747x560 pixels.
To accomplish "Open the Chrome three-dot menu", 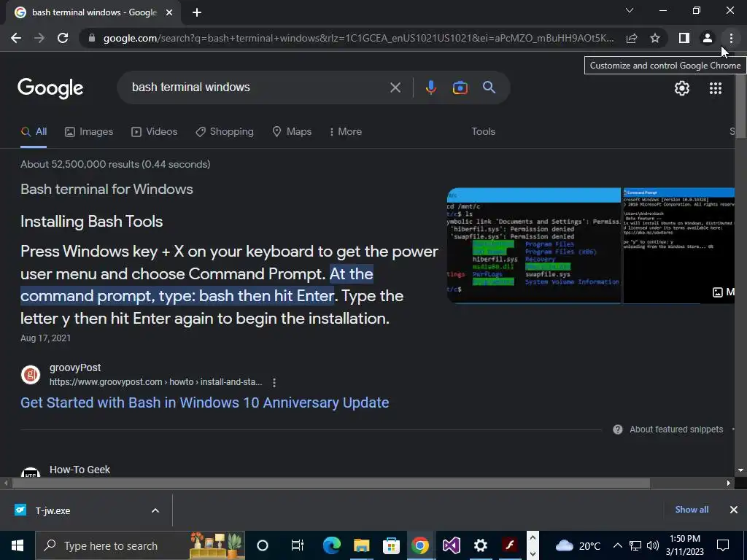I will (731, 38).
